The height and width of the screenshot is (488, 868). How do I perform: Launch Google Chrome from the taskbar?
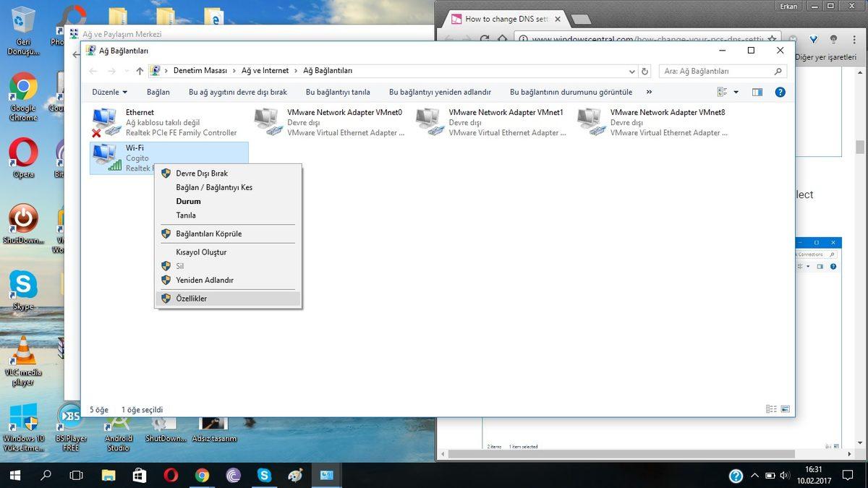[200, 475]
